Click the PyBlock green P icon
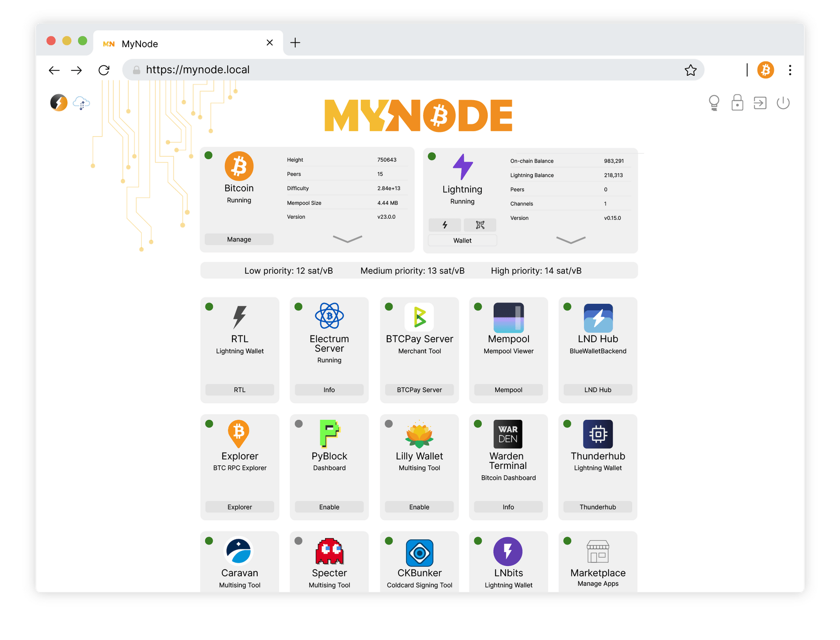Viewport: 840px width, 640px height. click(329, 434)
